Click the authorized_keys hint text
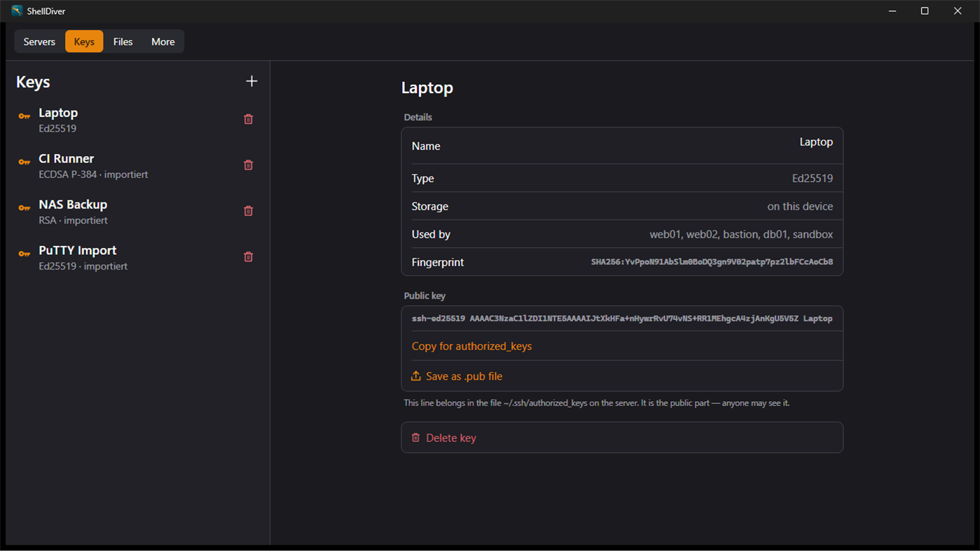This screenshot has width=980, height=551. (596, 403)
